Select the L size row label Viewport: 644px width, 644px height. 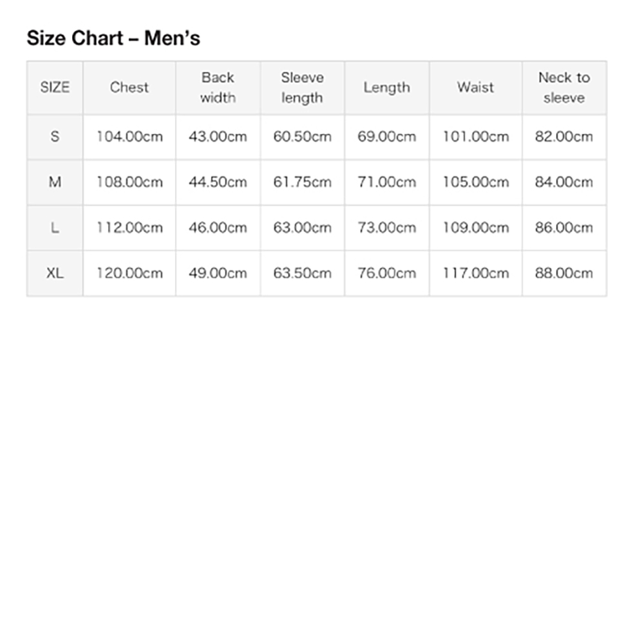(x=55, y=228)
